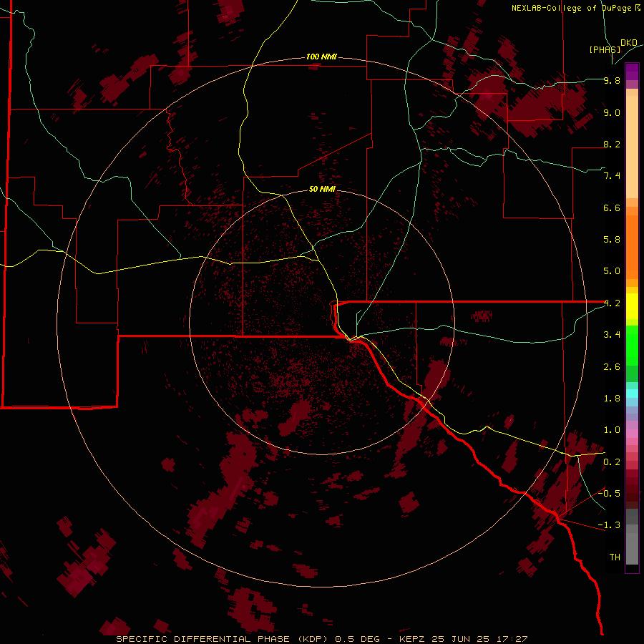Click the 3.4 scale value
644x644 pixels.
(612, 335)
